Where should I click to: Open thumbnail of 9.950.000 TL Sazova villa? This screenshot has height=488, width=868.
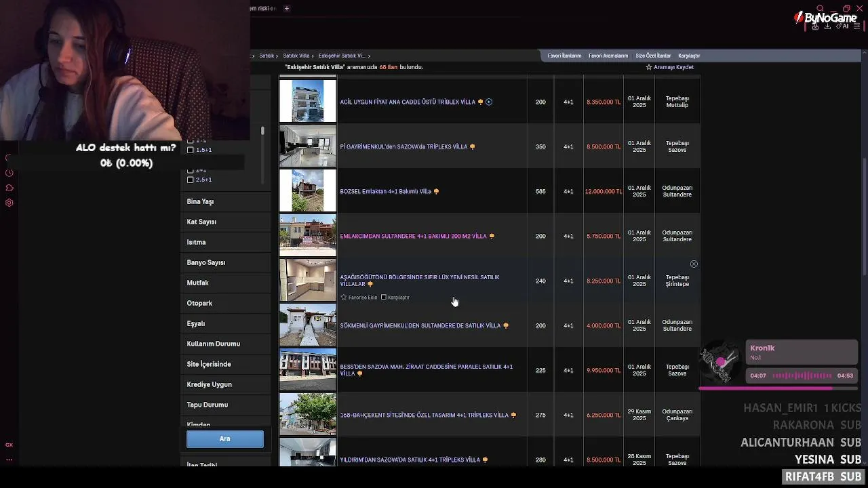[x=308, y=370]
